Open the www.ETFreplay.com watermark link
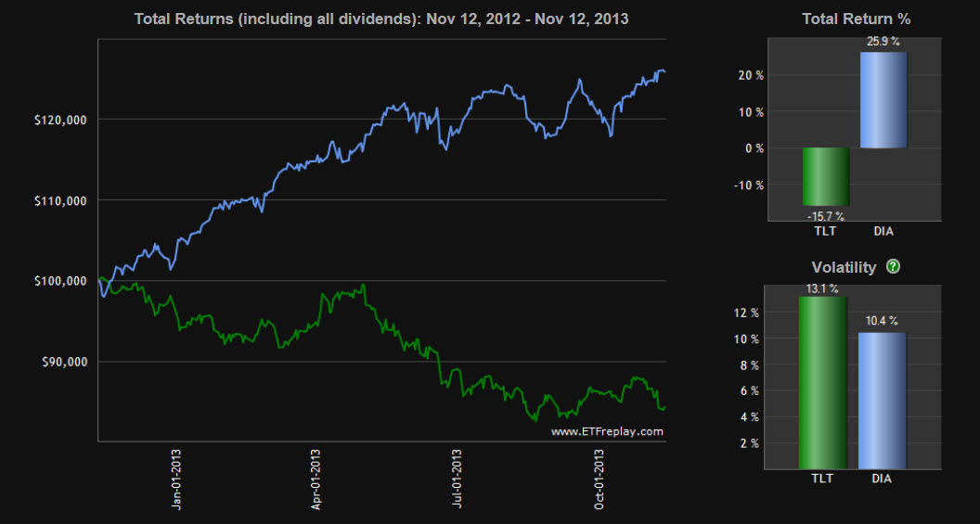The width and height of the screenshot is (980, 524). (x=607, y=431)
